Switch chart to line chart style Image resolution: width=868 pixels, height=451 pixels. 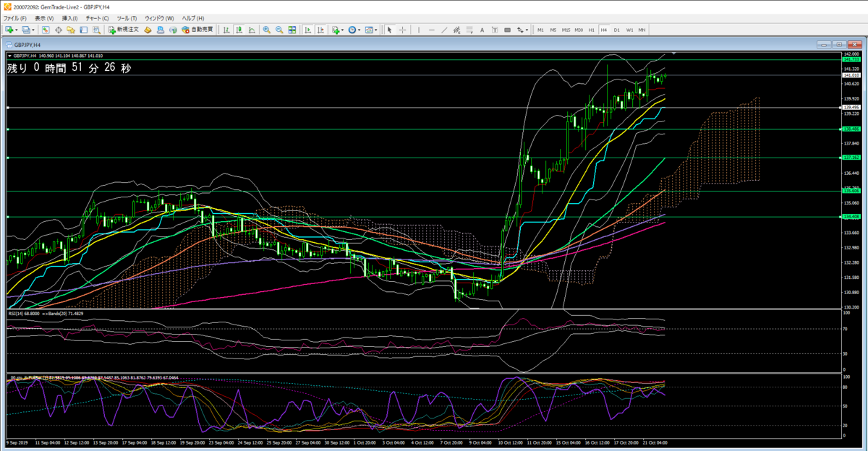pyautogui.click(x=251, y=30)
